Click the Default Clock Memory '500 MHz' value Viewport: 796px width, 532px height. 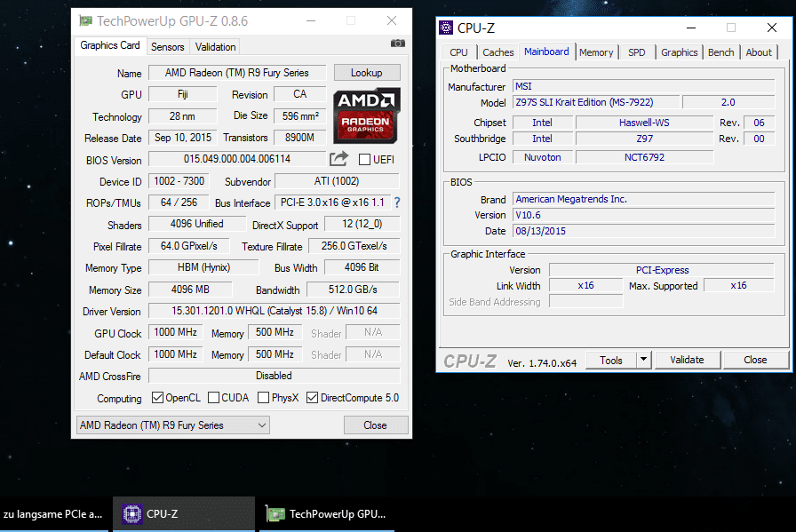click(x=275, y=354)
